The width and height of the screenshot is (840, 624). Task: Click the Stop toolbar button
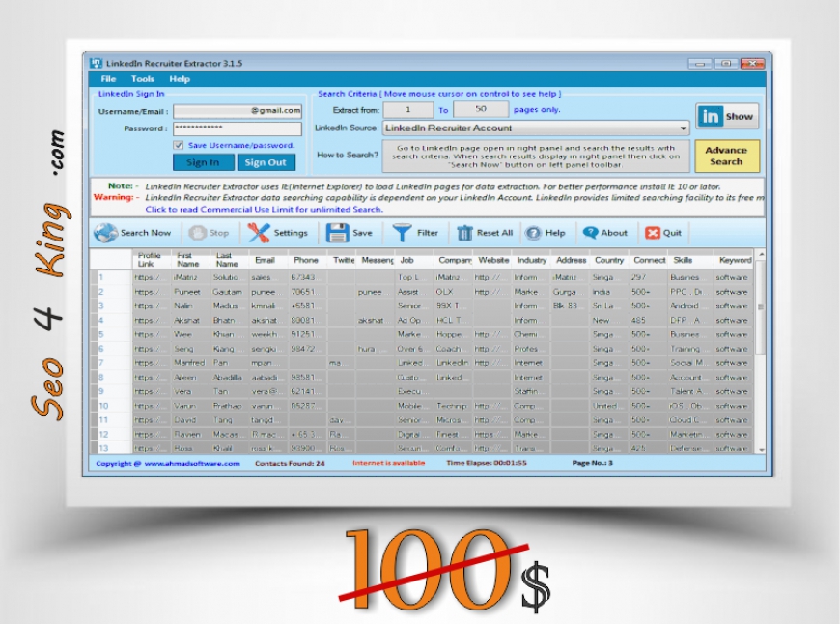tap(209, 233)
